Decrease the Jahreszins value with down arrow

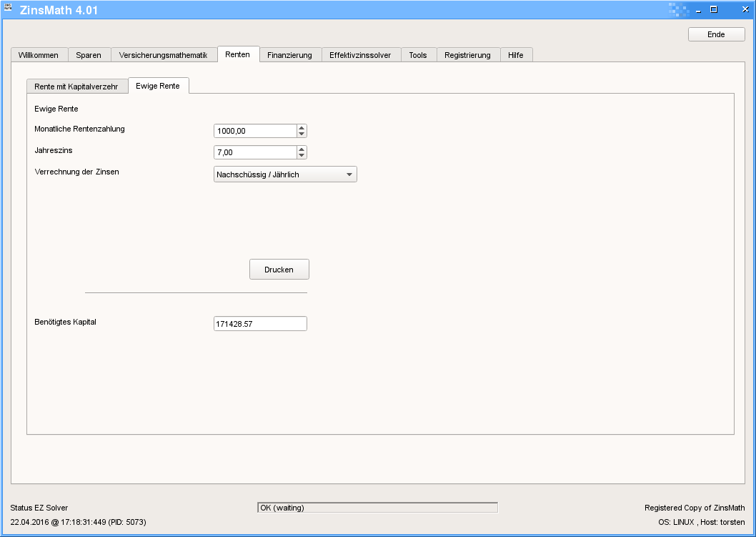pos(302,155)
